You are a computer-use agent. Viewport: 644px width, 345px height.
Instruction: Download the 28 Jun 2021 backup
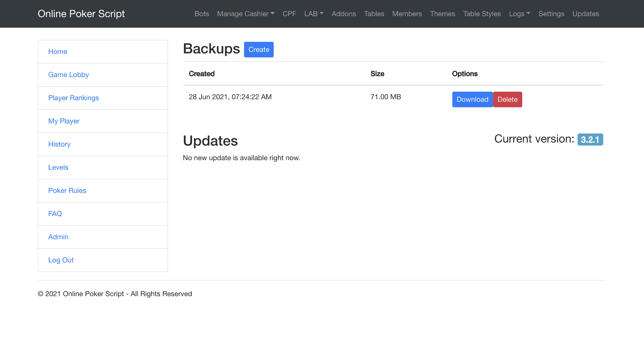click(x=472, y=99)
